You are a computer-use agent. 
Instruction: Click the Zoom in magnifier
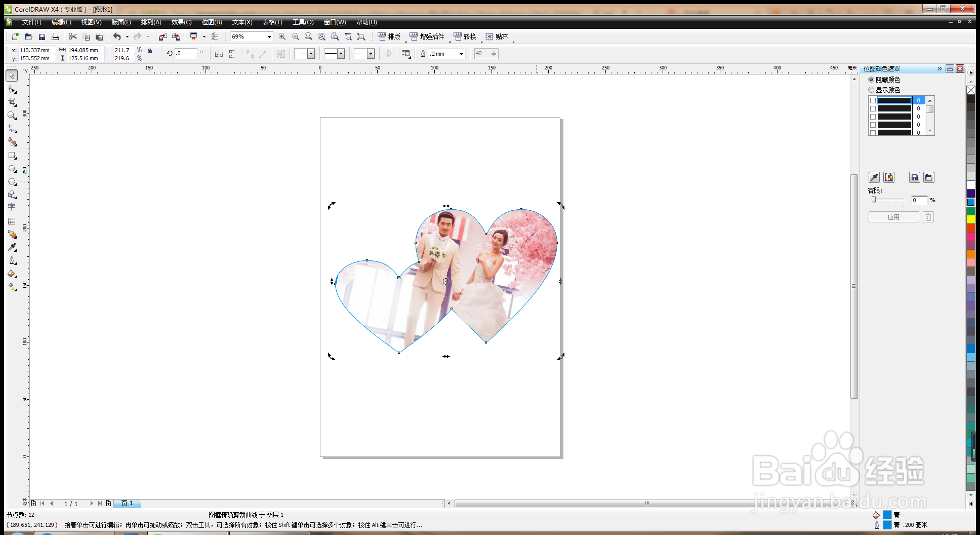coord(282,36)
